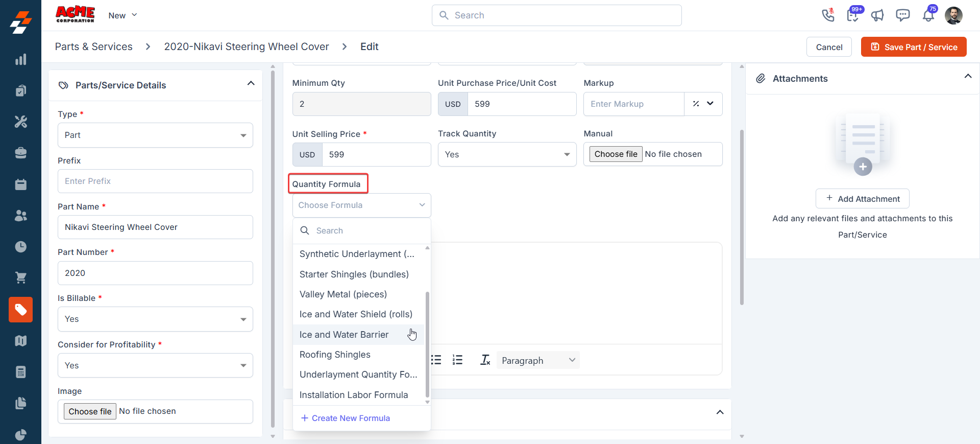Click Add Attachment button
Image resolution: width=980 pixels, height=444 pixels.
(x=862, y=199)
